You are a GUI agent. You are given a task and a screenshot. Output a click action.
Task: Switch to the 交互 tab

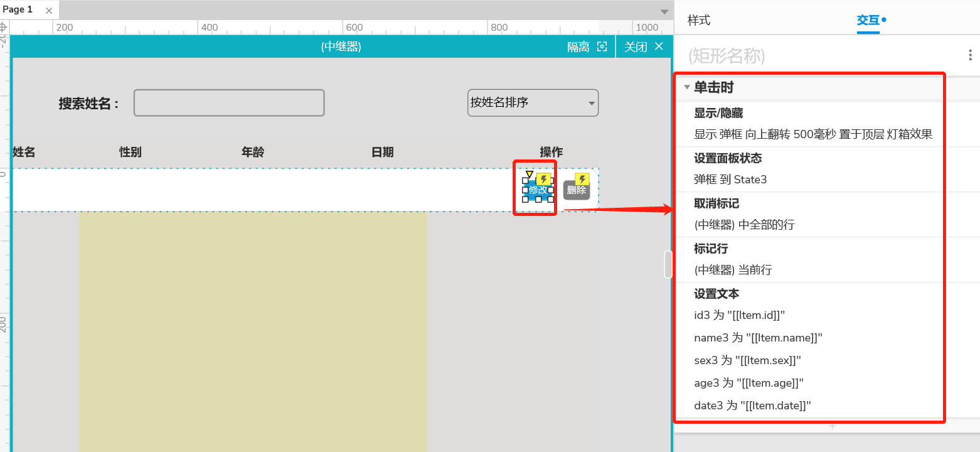click(868, 21)
